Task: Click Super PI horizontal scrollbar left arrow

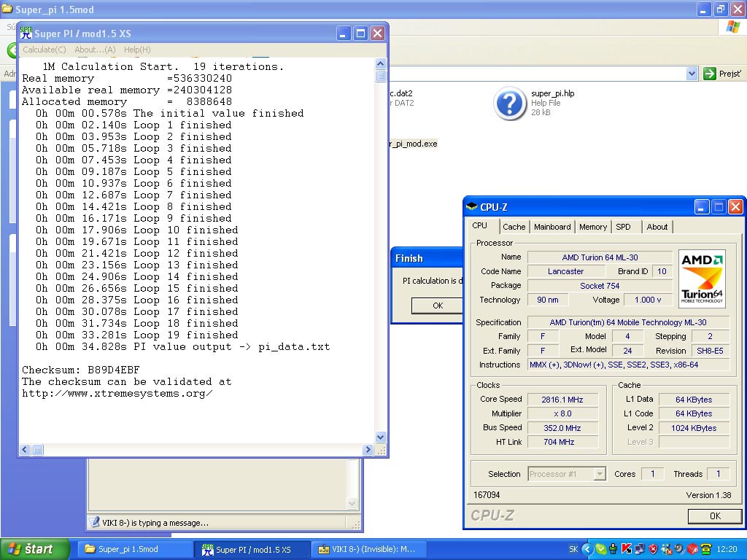Action: [x=25, y=449]
